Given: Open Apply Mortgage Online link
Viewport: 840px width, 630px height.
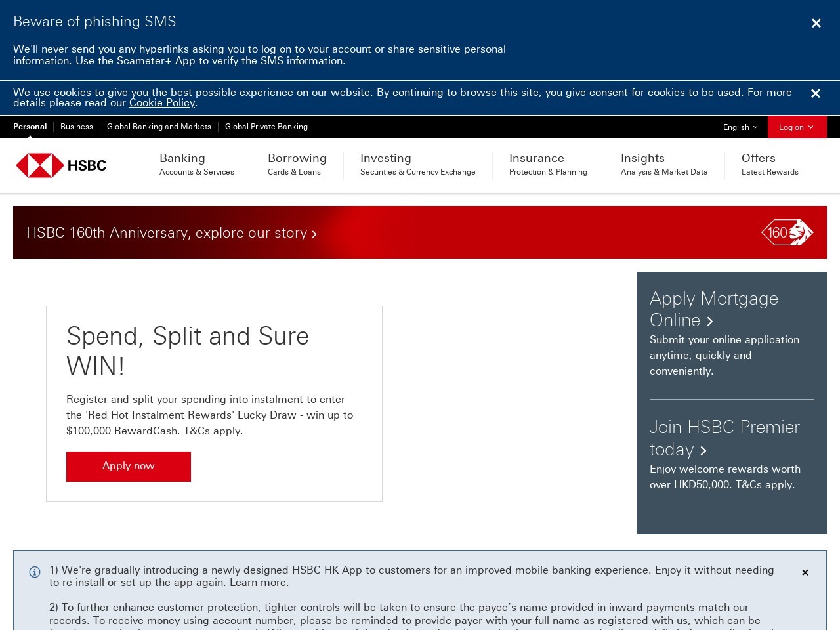Looking at the screenshot, I should tap(714, 309).
